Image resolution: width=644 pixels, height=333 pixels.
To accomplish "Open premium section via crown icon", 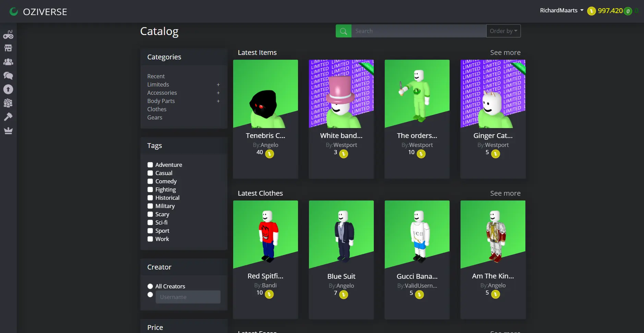I will coord(8,130).
